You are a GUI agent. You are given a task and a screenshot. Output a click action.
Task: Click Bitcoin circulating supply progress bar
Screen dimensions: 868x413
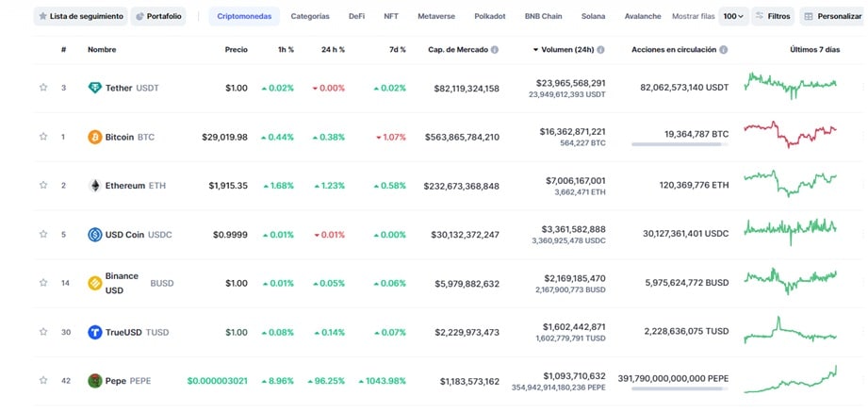[x=680, y=144]
